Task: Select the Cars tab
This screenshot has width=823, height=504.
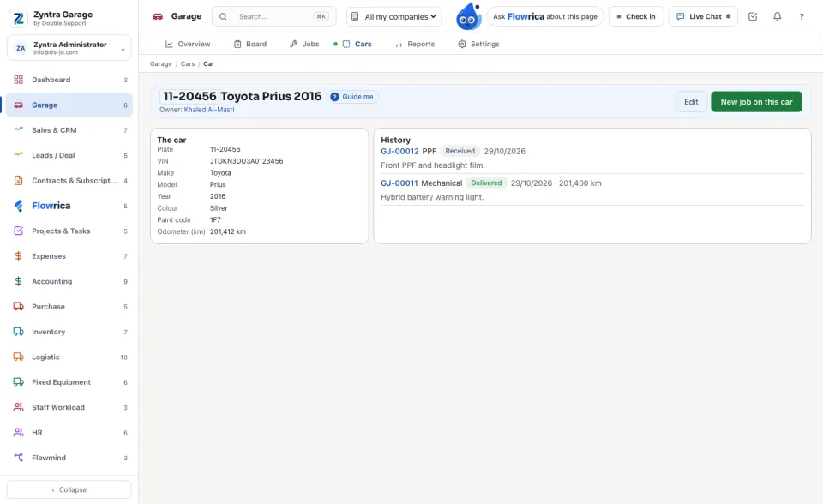Action: 357,44
